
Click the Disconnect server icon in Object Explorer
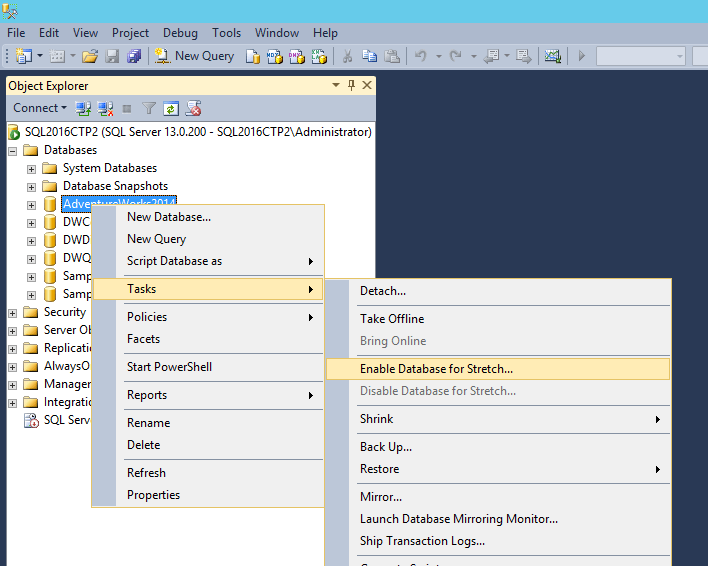click(105, 108)
